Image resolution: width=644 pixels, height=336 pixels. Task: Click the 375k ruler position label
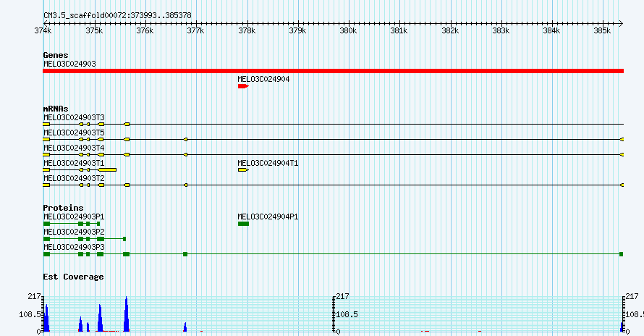click(x=94, y=31)
